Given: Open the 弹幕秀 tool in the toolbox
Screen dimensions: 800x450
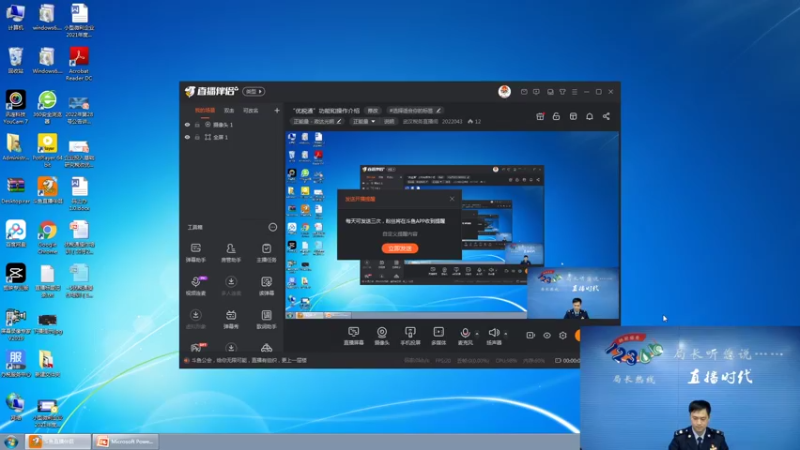Looking at the screenshot, I should tap(231, 319).
